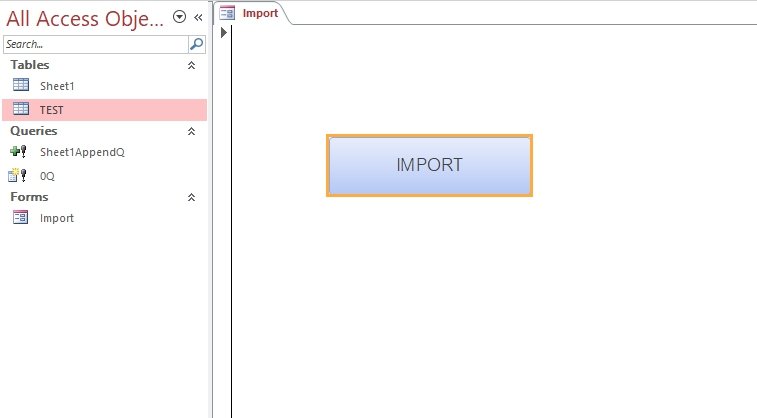
Task: Collapse the Forms group chevron
Action: pos(191,197)
